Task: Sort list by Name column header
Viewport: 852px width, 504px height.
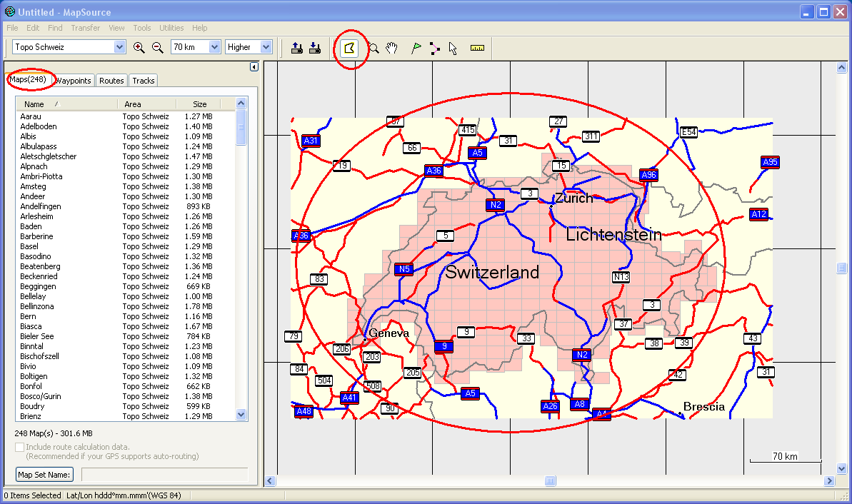Action: tap(66, 104)
